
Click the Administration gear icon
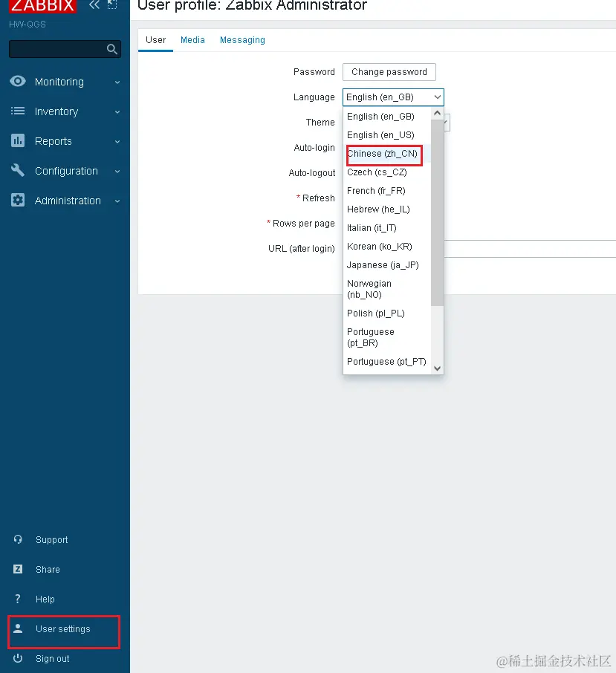click(18, 200)
